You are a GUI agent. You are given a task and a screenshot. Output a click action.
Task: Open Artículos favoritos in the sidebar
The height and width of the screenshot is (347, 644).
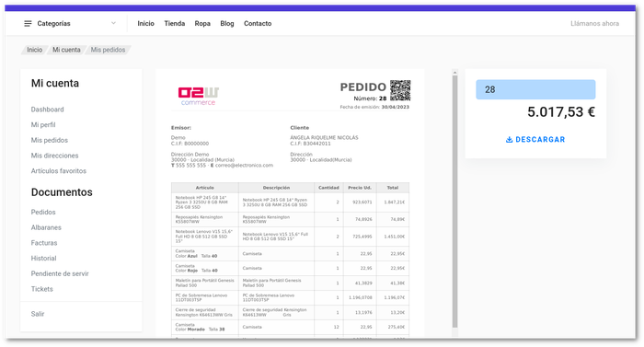(59, 171)
